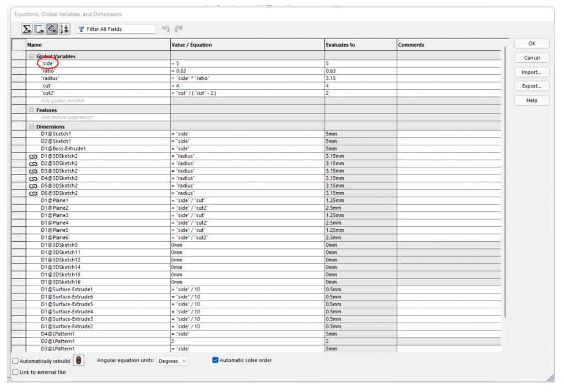Viewport: 564px width, 392px height.
Task: Select the Dimension View icon
Action: (x=52, y=29)
